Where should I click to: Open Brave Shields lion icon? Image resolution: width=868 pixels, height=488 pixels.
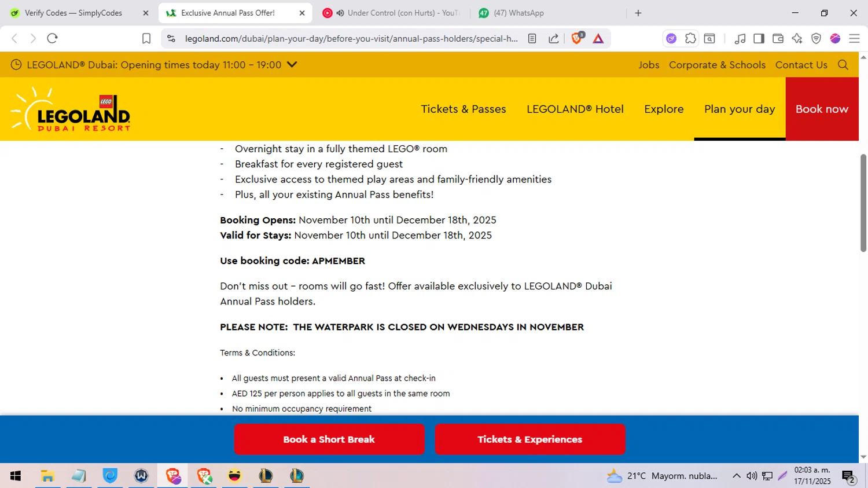click(577, 38)
